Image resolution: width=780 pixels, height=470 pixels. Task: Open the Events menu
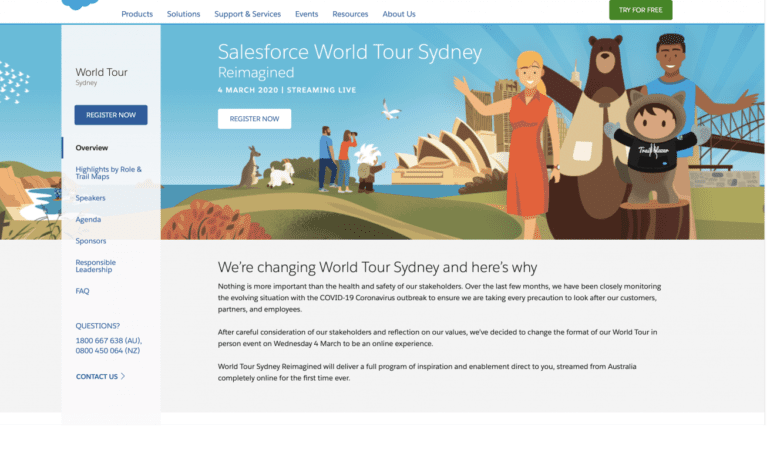click(x=306, y=14)
